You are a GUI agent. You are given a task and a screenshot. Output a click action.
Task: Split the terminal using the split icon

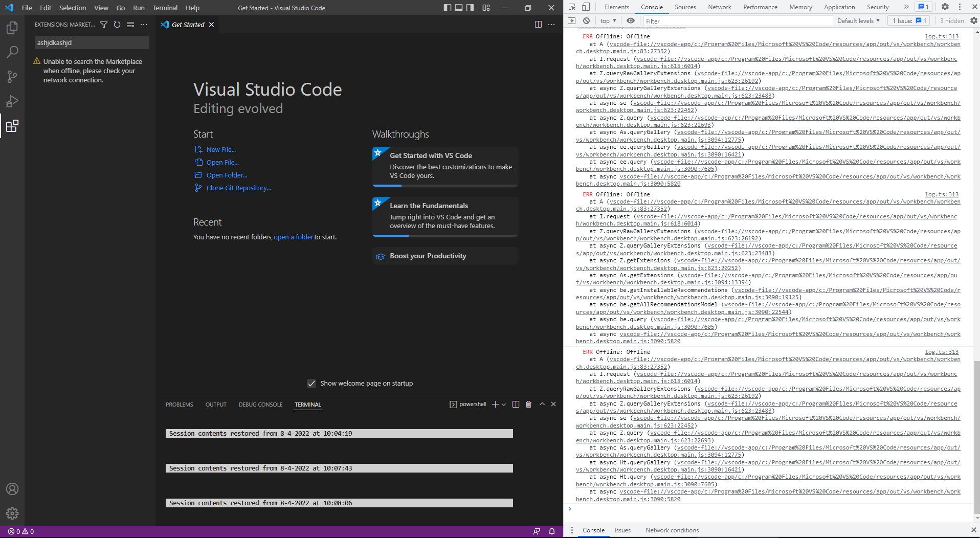tap(516, 404)
